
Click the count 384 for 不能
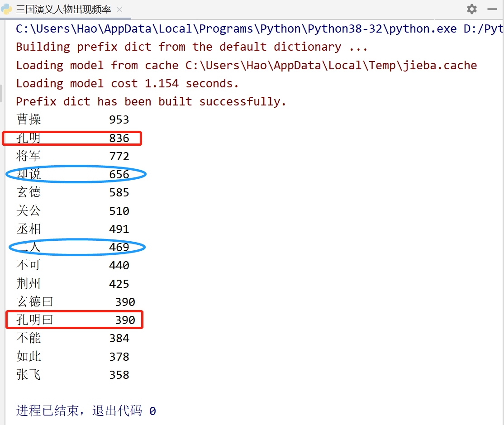coord(119,338)
